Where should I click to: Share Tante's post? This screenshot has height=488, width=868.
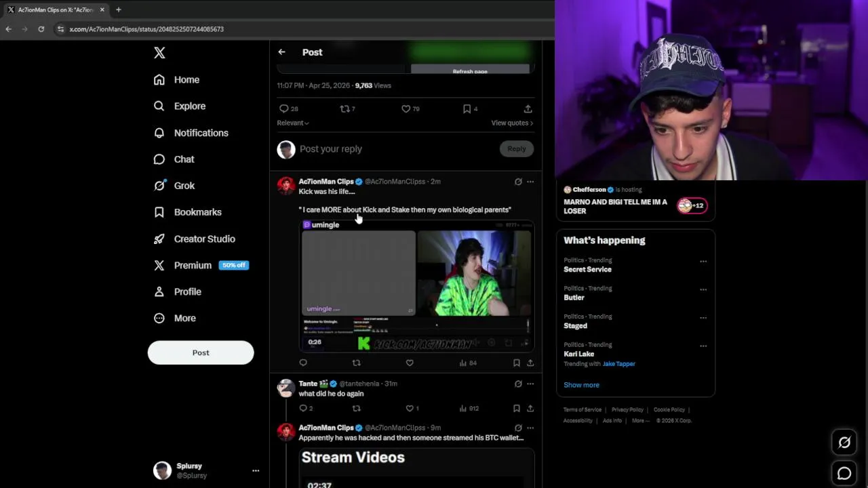click(x=530, y=408)
